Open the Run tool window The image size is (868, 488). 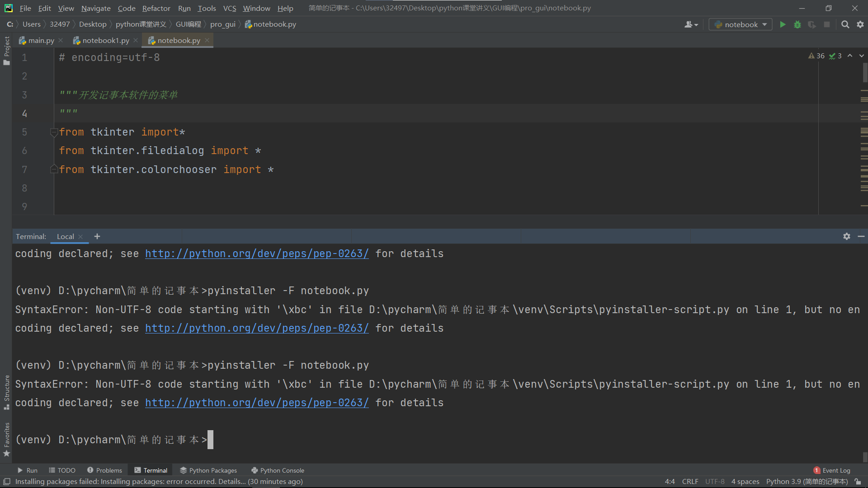pos(27,470)
